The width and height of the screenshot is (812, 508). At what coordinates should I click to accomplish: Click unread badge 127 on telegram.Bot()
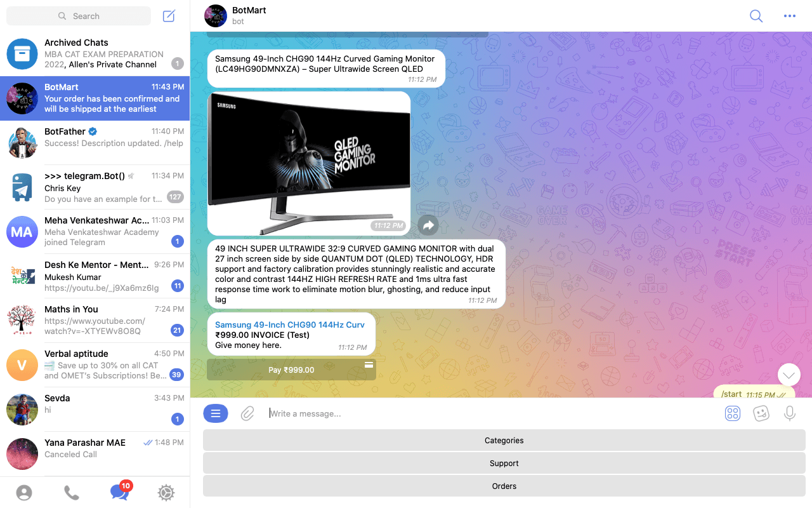(x=175, y=197)
